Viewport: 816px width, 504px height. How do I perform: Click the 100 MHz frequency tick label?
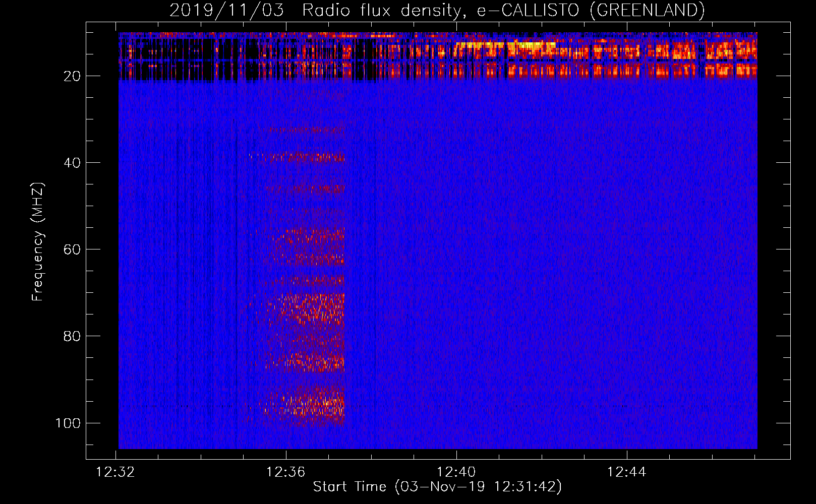coord(68,423)
